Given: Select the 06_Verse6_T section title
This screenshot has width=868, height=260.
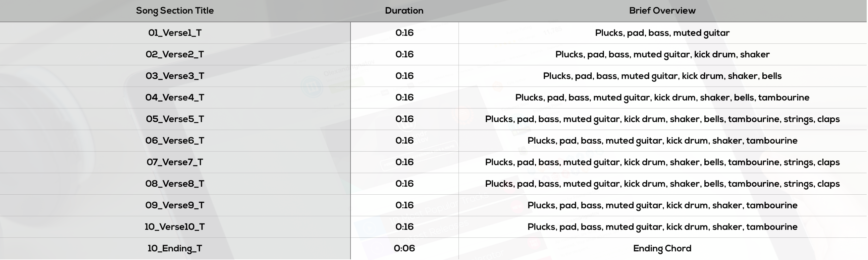Looking at the screenshot, I should (x=175, y=141).
